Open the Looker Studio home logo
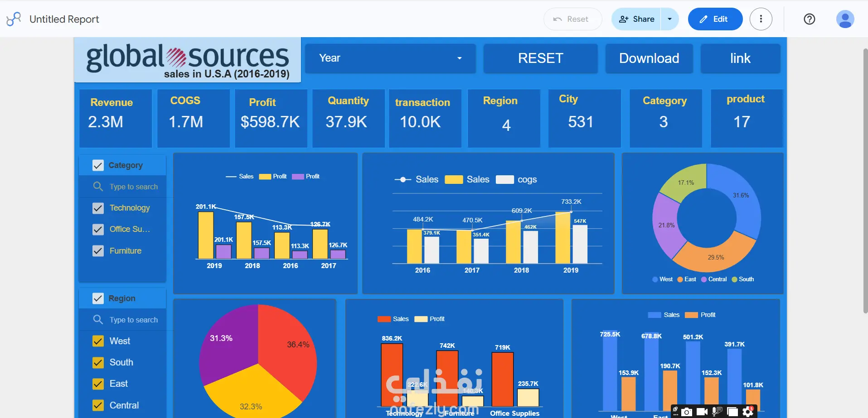The height and width of the screenshot is (418, 868). pos(14,19)
